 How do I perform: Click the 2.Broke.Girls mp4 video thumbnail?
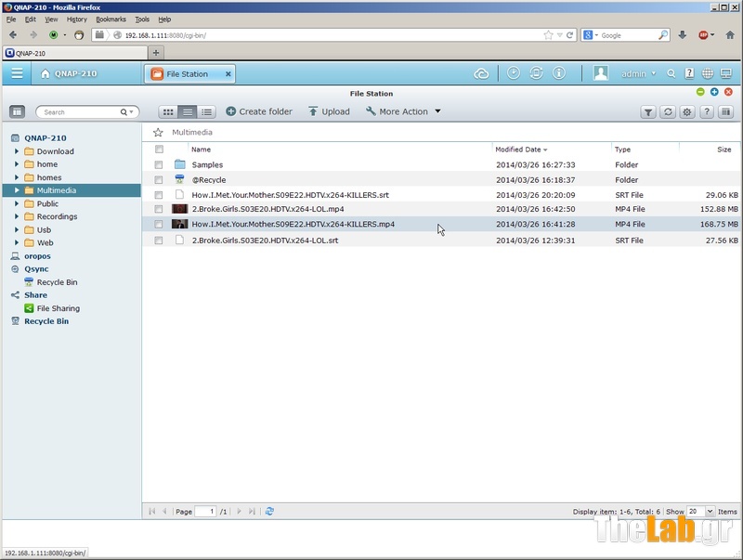click(179, 209)
